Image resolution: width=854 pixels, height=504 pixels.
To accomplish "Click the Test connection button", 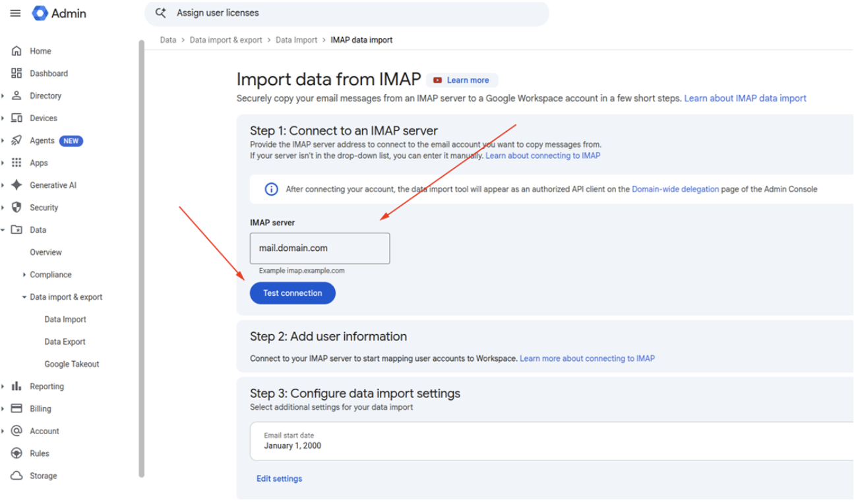I will [x=293, y=293].
